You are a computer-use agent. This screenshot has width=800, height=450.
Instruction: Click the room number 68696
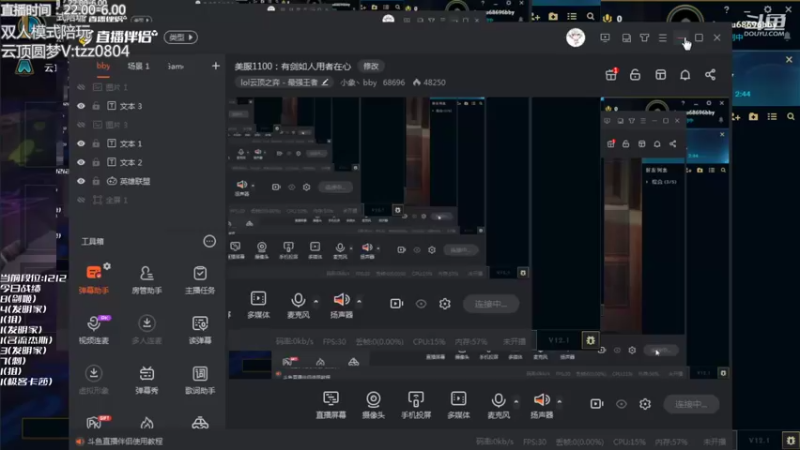coord(393,82)
